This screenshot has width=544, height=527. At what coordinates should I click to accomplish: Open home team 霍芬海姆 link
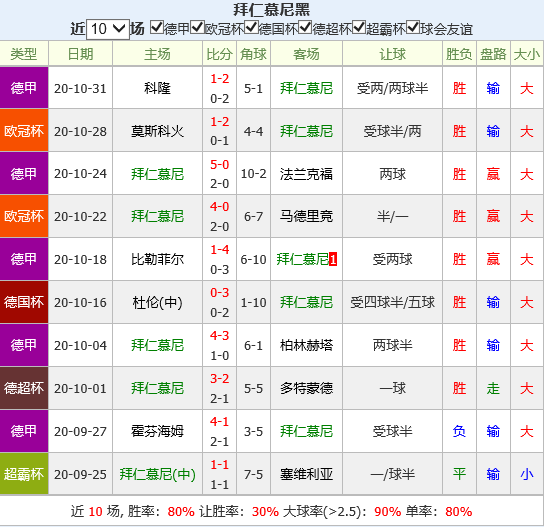click(158, 432)
